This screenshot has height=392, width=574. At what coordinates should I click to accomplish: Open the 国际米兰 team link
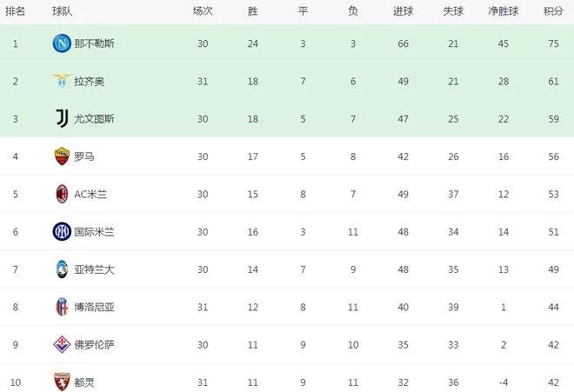click(94, 232)
